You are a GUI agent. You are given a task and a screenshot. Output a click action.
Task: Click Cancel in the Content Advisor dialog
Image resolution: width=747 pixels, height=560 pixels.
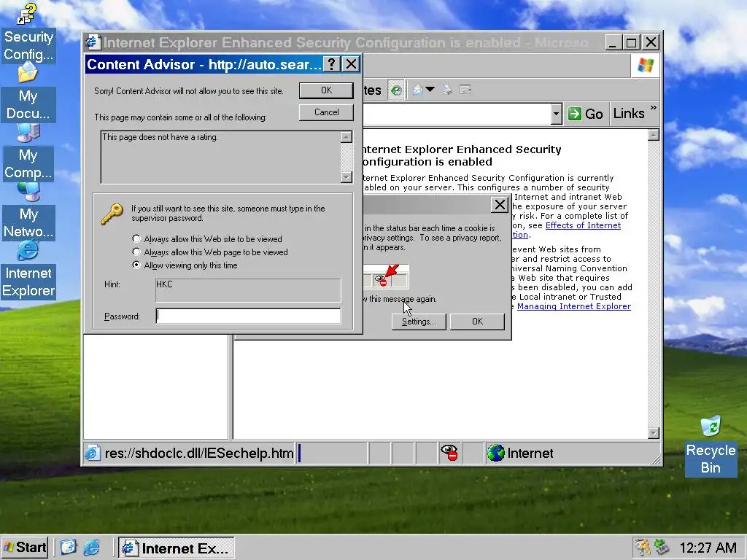[326, 112]
